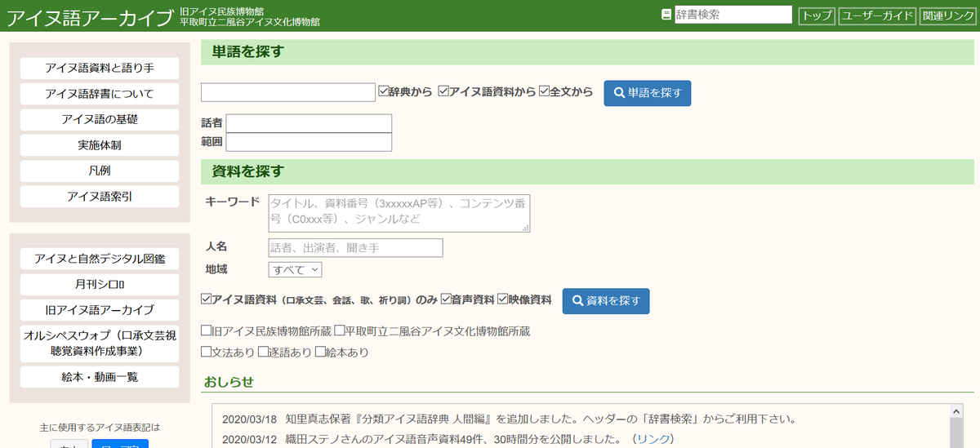Open the 月刊シロロ link
Screen dimensions: 980x448
click(x=100, y=285)
